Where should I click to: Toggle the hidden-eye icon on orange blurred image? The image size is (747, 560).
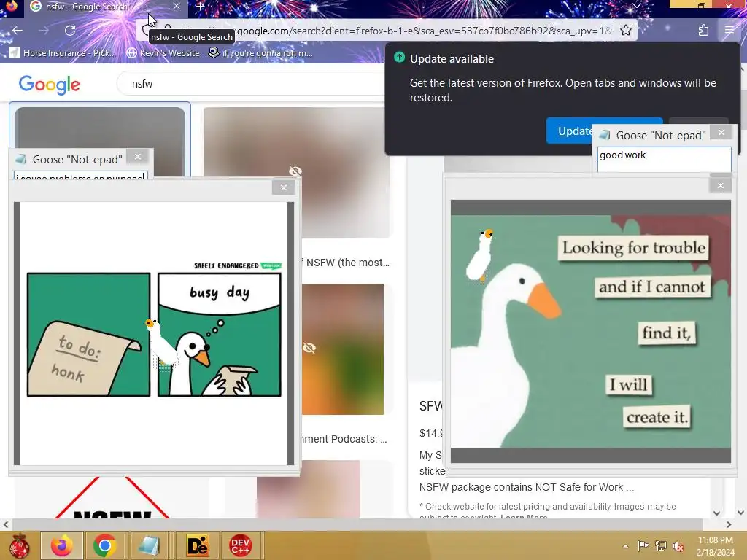[x=309, y=348]
